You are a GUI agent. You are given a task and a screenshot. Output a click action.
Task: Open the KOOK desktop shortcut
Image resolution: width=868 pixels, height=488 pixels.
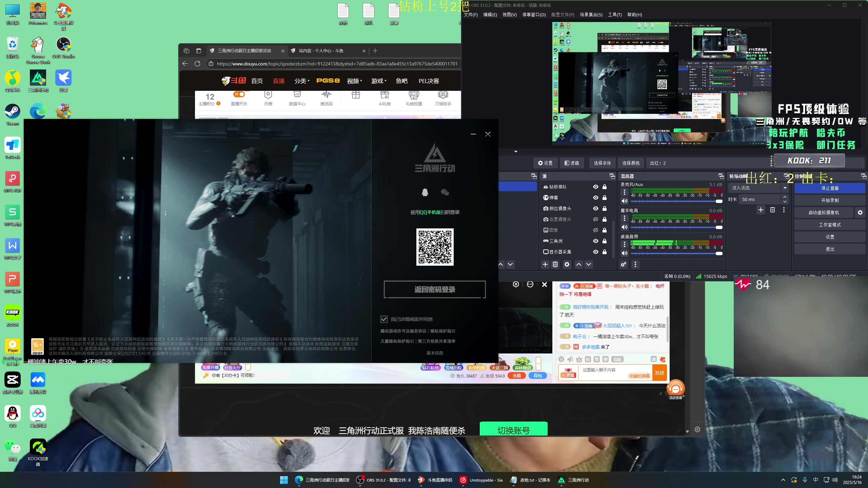point(13,316)
